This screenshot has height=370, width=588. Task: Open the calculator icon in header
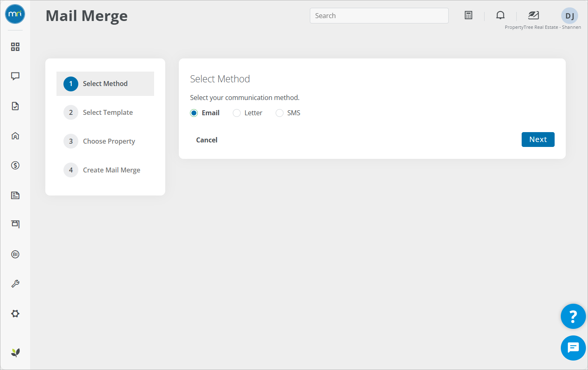click(469, 15)
